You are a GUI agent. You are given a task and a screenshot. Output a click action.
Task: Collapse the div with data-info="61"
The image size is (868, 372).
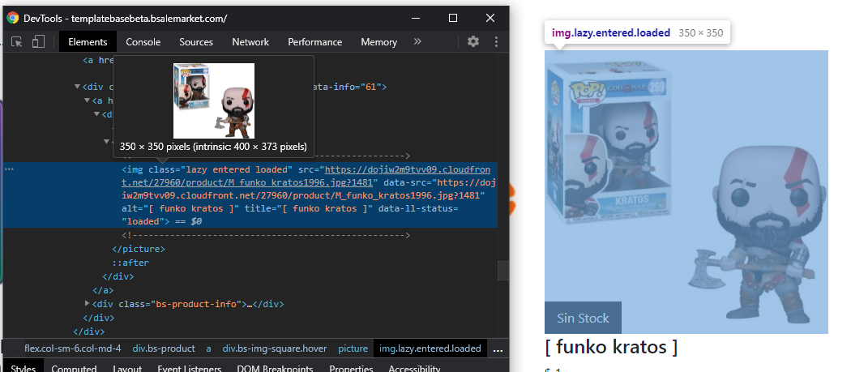78,87
